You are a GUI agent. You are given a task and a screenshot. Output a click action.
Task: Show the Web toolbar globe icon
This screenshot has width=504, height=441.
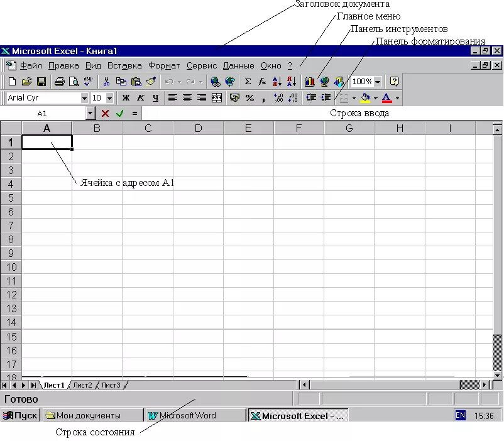point(230,82)
